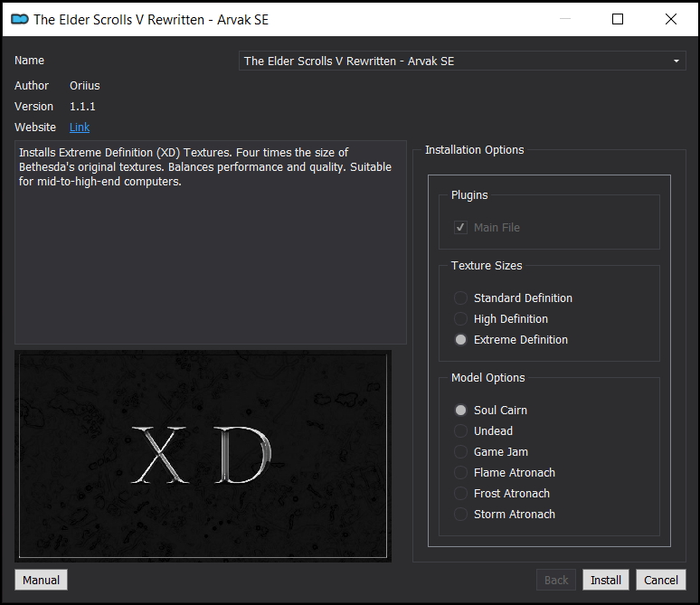700x605 pixels.
Task: Click the Model Options group label
Action: coord(488,378)
